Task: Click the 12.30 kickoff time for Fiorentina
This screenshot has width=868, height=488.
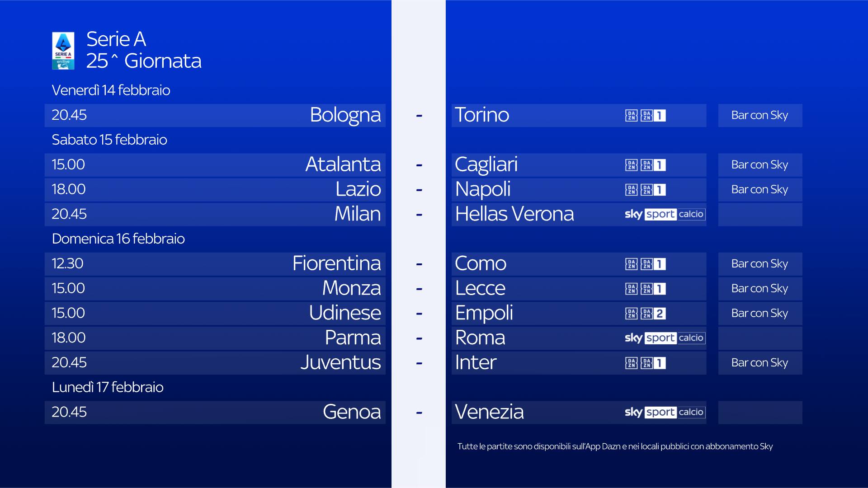Action: [67, 263]
